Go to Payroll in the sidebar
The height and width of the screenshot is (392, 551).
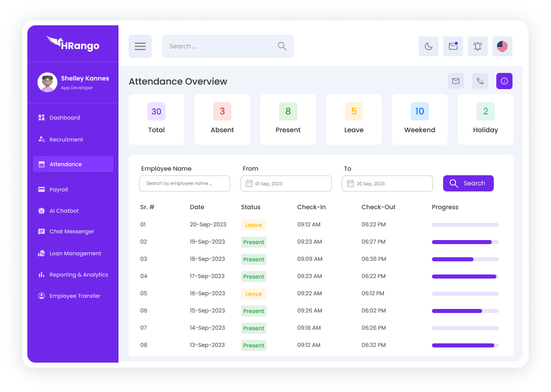(59, 189)
